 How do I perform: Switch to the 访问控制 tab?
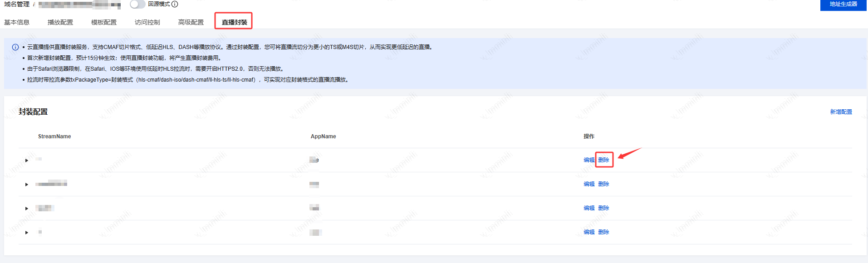(147, 22)
